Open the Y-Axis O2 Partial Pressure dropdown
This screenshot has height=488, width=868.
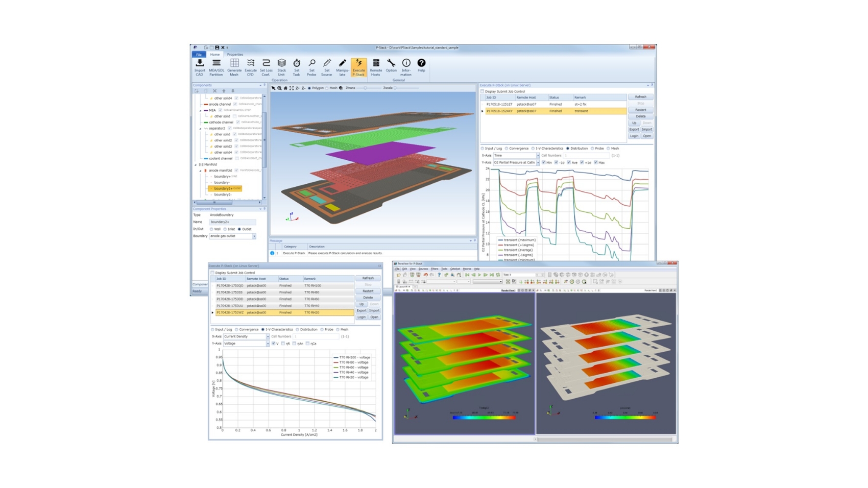pyautogui.click(x=538, y=163)
